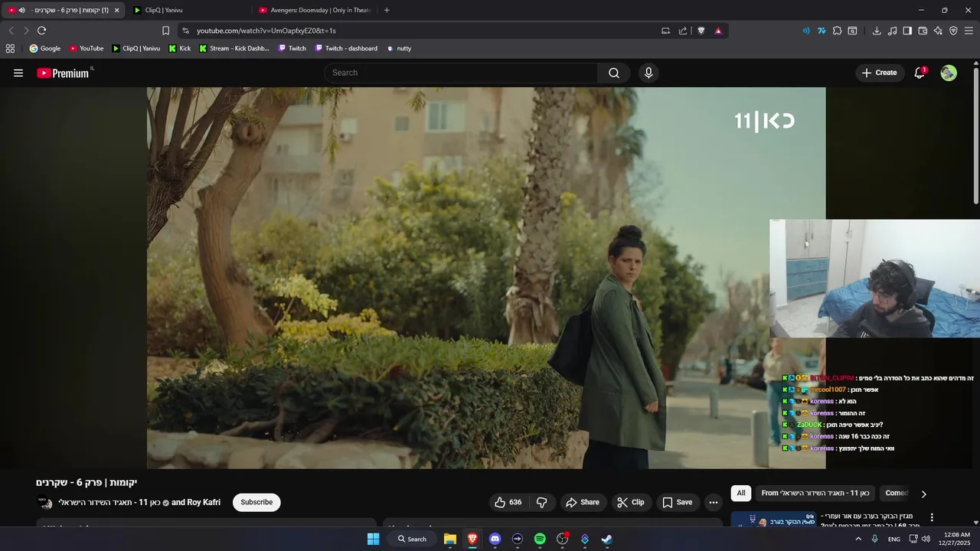Share the video
This screenshot has height=551, width=980.
point(583,502)
